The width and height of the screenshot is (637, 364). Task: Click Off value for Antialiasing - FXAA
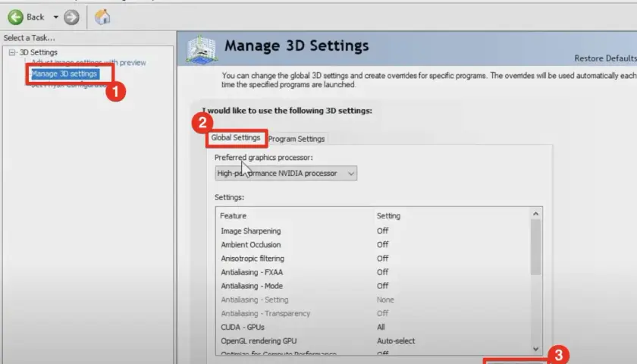[x=383, y=272]
